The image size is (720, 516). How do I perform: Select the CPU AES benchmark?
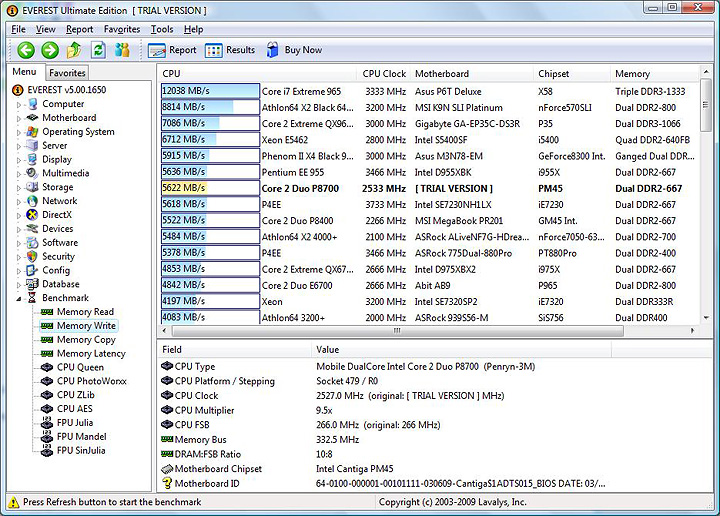tap(74, 409)
